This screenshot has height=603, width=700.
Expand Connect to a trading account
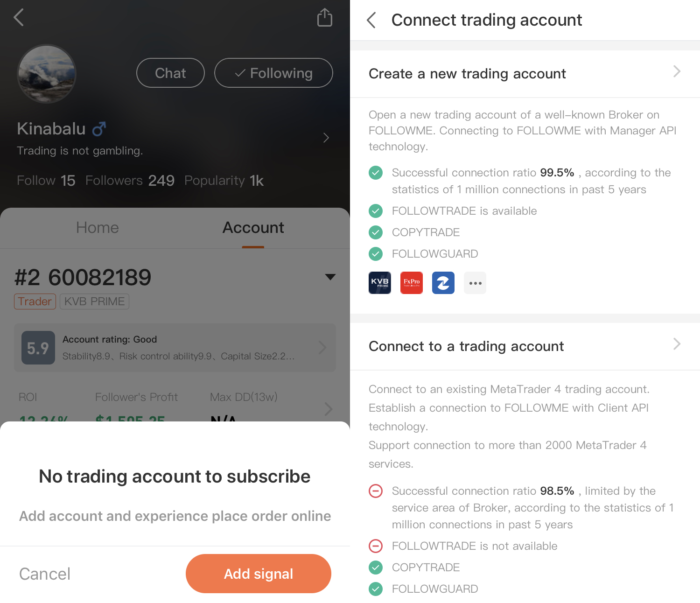(525, 346)
